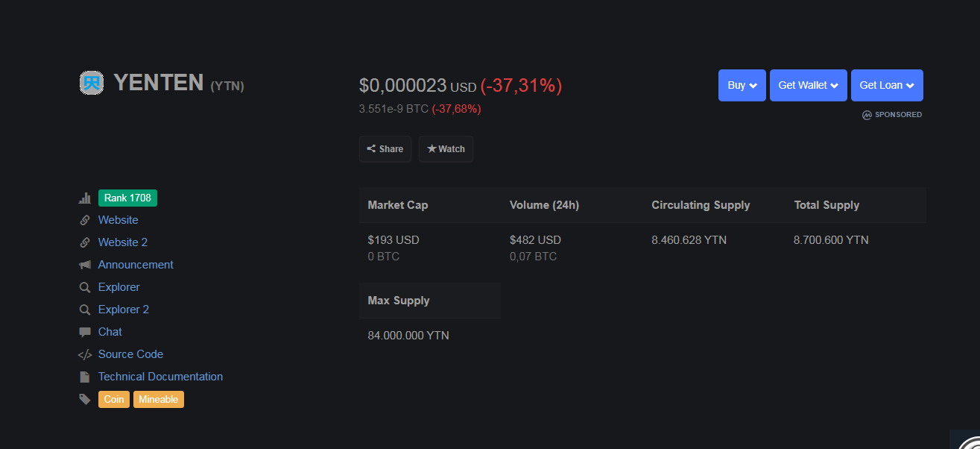This screenshot has height=449, width=980.
Task: Click the tag icon near Coin
Action: (85, 399)
